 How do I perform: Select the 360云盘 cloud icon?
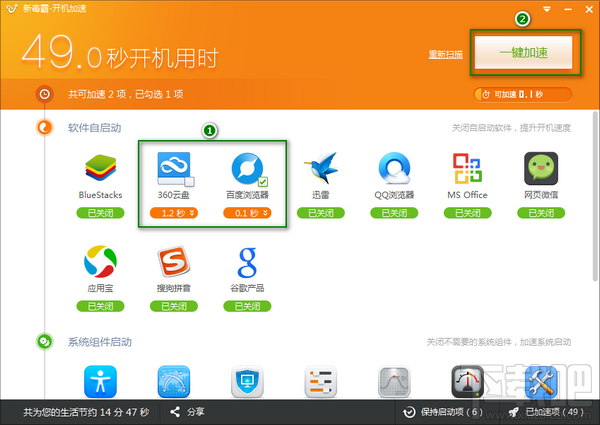(x=174, y=168)
